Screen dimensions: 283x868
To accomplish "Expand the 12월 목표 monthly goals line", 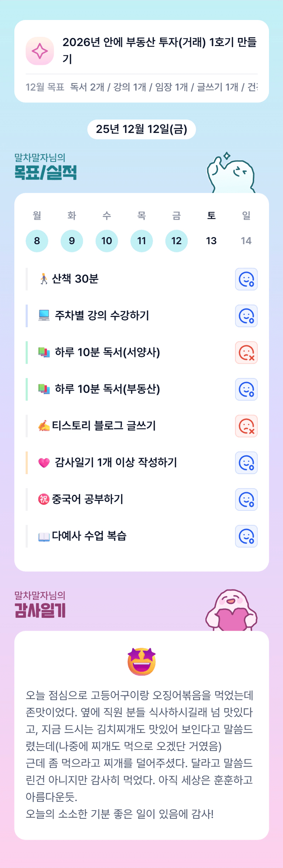I will (141, 87).
